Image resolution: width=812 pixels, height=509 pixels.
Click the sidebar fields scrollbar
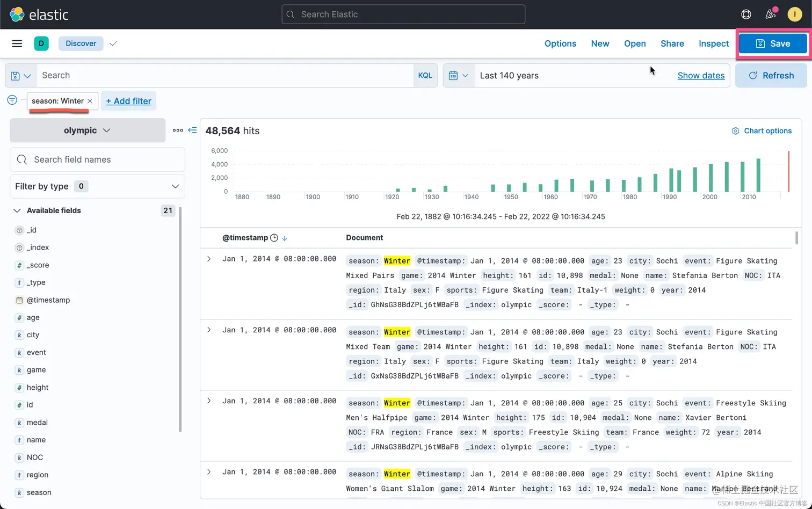(180, 319)
